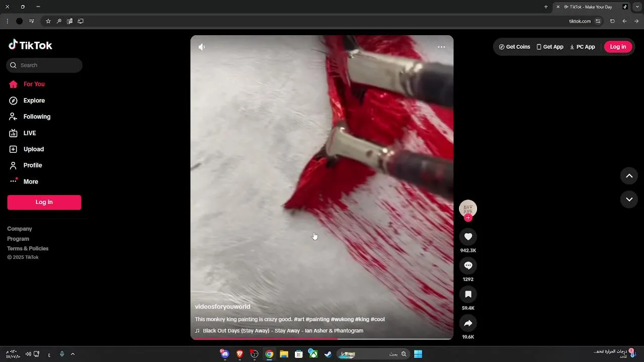Screen dimensions: 644x362
Task: Click Get Coins
Action: [515, 47]
